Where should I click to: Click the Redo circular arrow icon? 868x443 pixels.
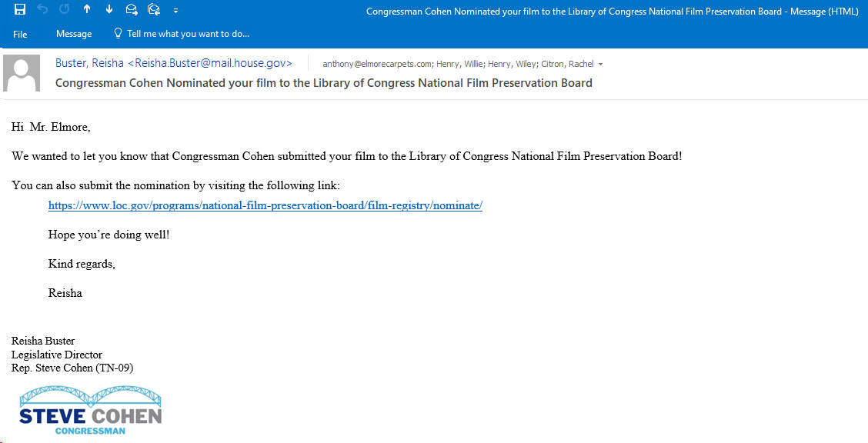tap(64, 9)
